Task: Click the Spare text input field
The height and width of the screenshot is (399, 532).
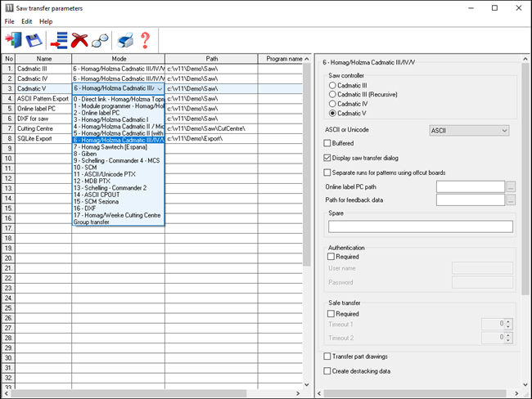Action: click(x=420, y=226)
